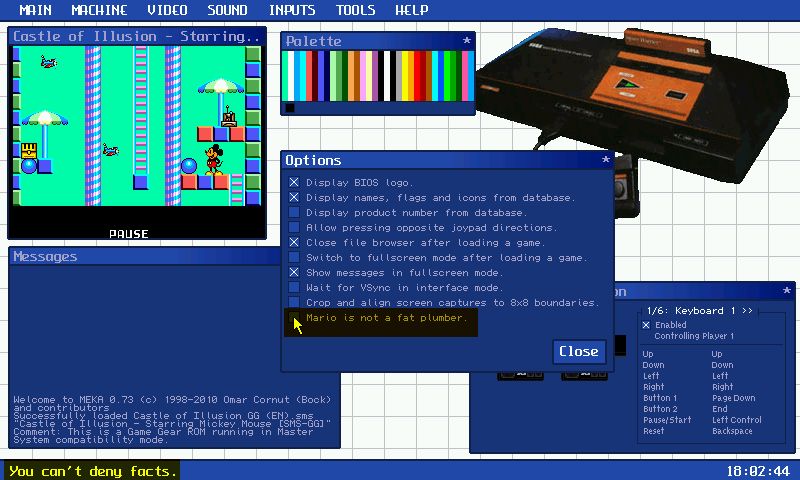The height and width of the screenshot is (480, 800).
Task: Pick the hot pink stripe in Palette
Action: tap(465, 75)
